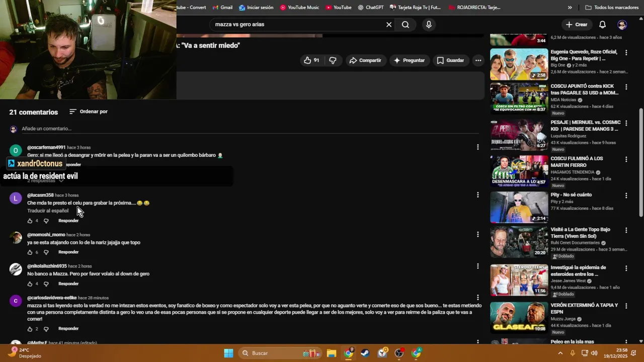This screenshot has width=644, height=362.
Task: Like the nikolailuzhin6935 comment
Action: [x=30, y=284]
